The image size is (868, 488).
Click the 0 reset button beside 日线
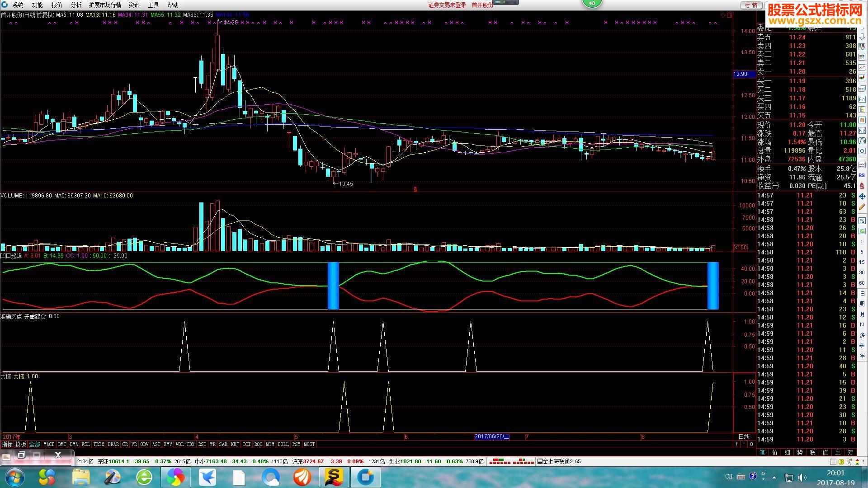click(x=751, y=445)
